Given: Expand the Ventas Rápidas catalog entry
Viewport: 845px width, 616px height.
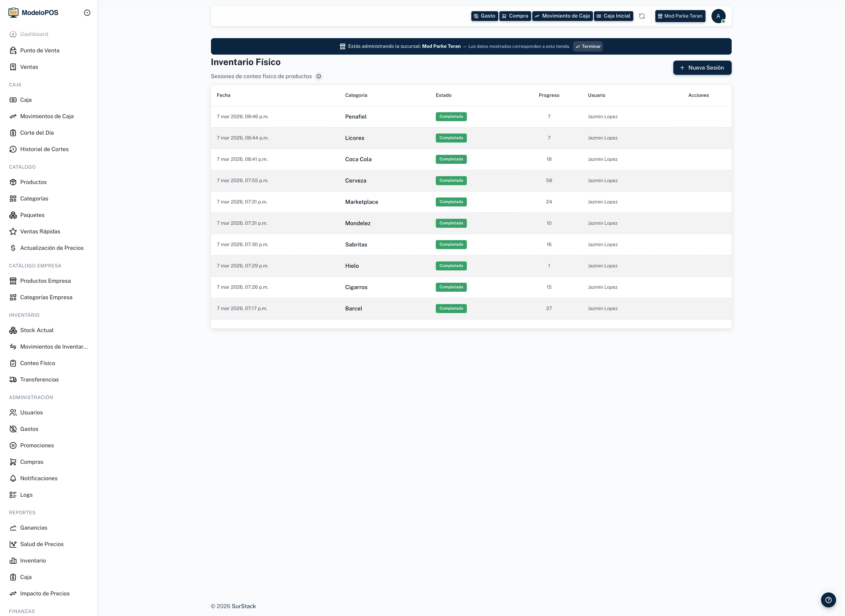Looking at the screenshot, I should [40, 231].
